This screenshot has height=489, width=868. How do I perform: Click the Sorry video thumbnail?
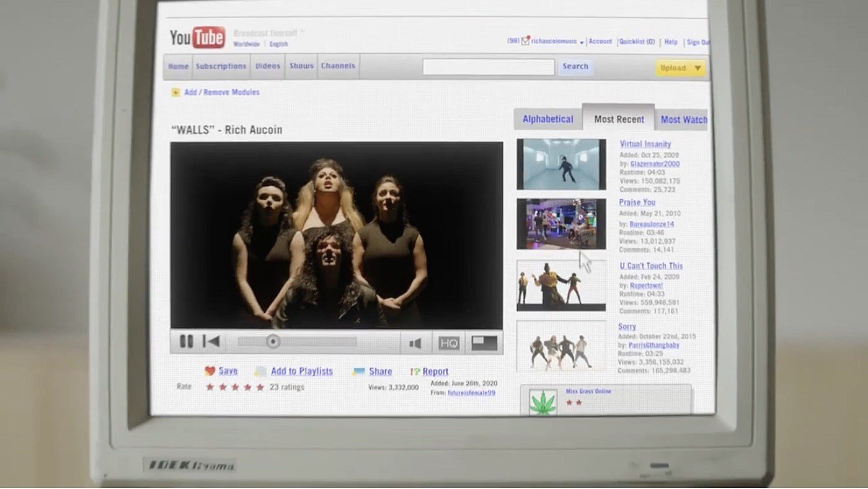click(x=561, y=346)
